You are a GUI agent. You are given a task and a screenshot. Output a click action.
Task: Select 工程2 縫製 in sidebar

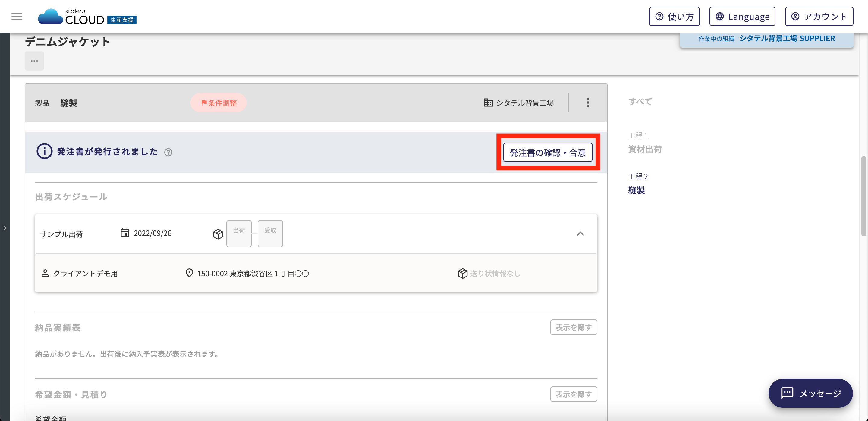(638, 184)
